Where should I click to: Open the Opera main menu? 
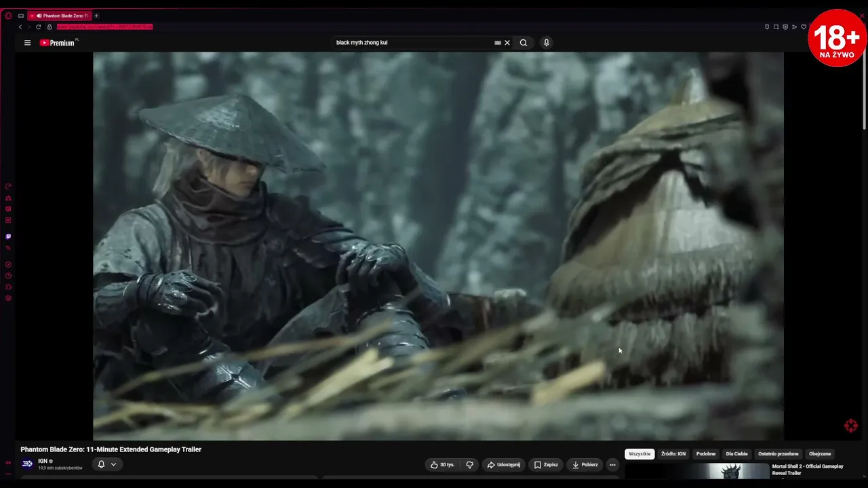click(x=8, y=16)
